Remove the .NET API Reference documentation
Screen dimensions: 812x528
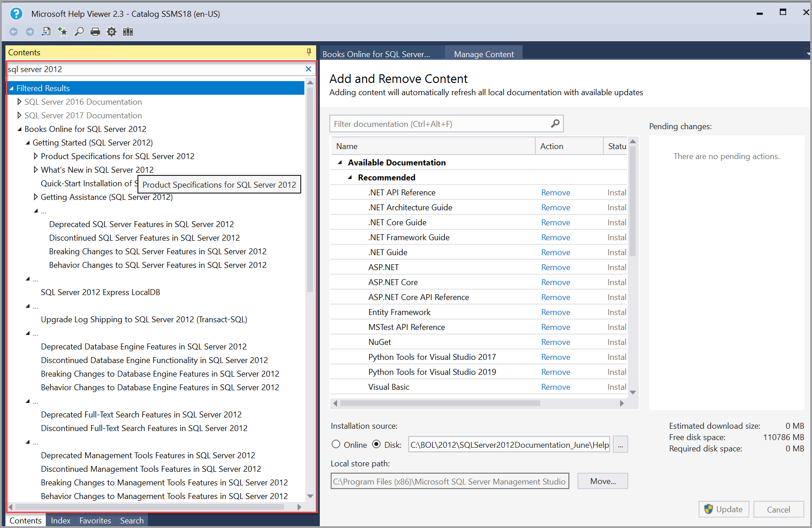[x=555, y=192]
